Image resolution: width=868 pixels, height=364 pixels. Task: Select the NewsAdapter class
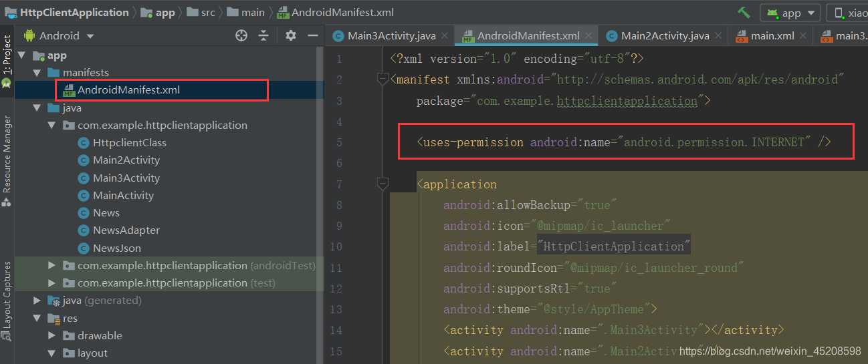coord(126,230)
